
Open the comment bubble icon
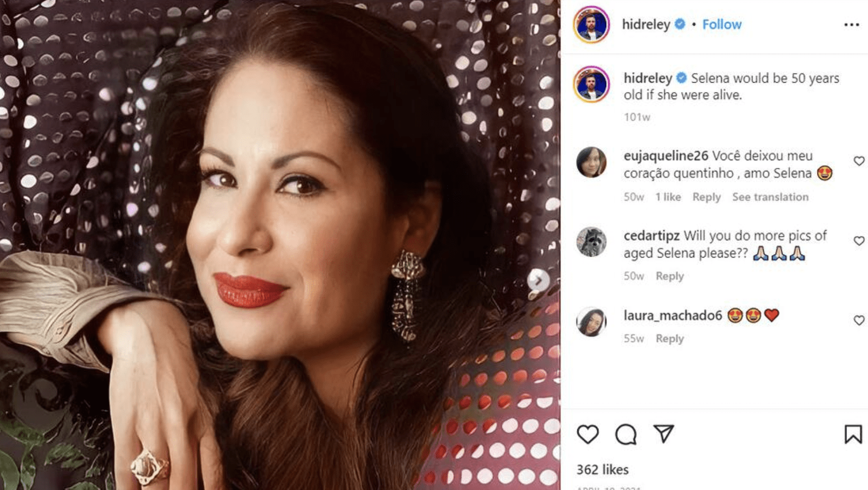(626, 434)
